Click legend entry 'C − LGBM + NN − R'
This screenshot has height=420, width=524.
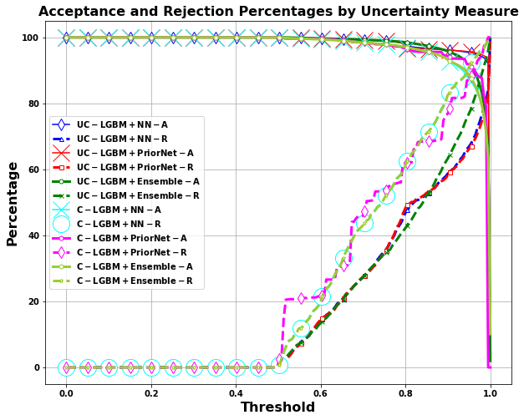[x=119, y=224]
